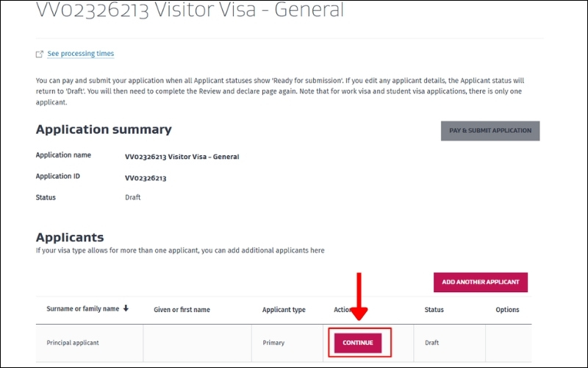Click the Given or first name column header
The height and width of the screenshot is (368, 588).
pos(182,310)
